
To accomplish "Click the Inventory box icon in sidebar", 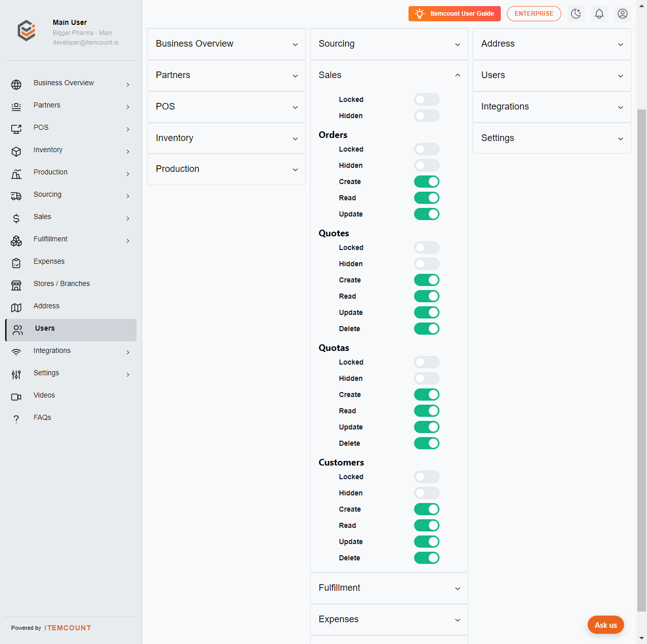I will click(16, 152).
